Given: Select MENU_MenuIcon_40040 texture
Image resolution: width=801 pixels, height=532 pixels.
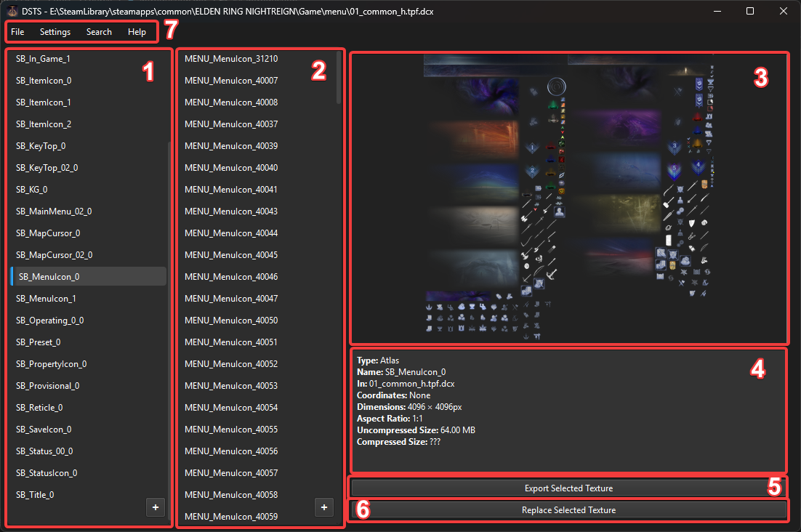Looking at the screenshot, I should (257, 167).
